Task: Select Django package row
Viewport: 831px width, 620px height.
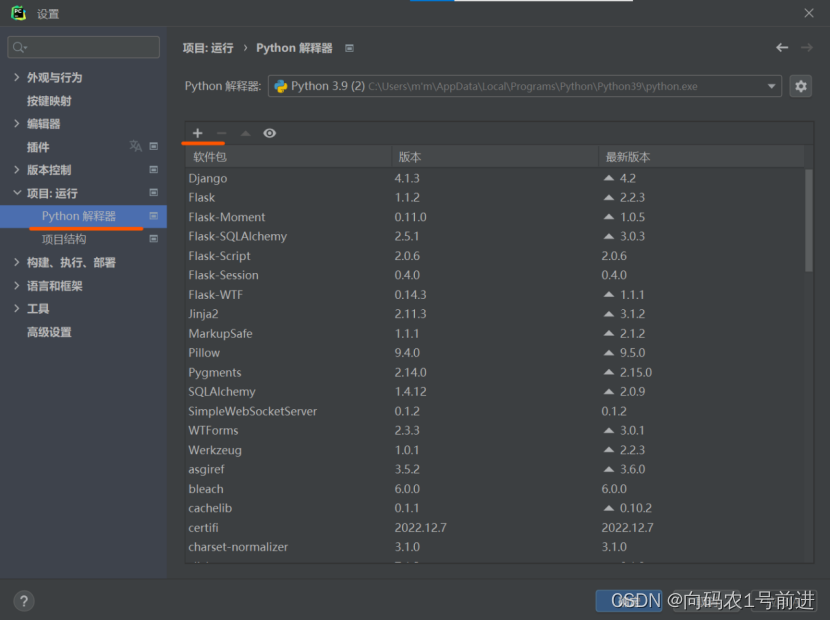Action: point(495,178)
